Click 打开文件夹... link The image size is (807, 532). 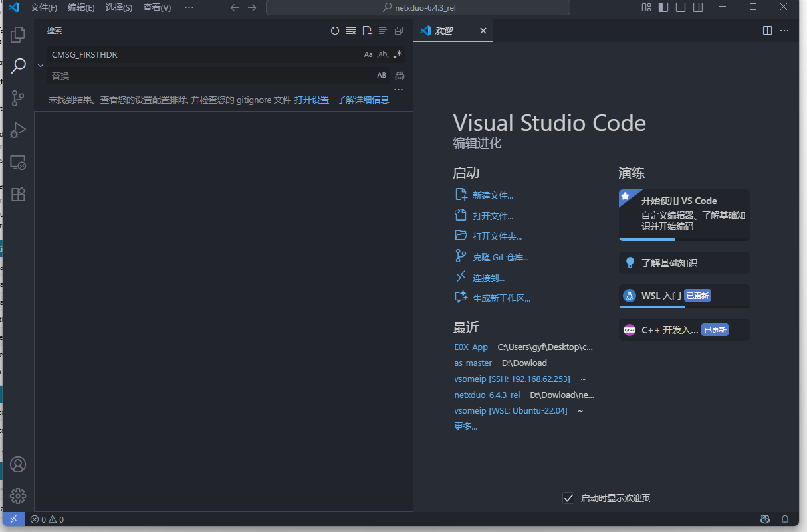tap(497, 236)
